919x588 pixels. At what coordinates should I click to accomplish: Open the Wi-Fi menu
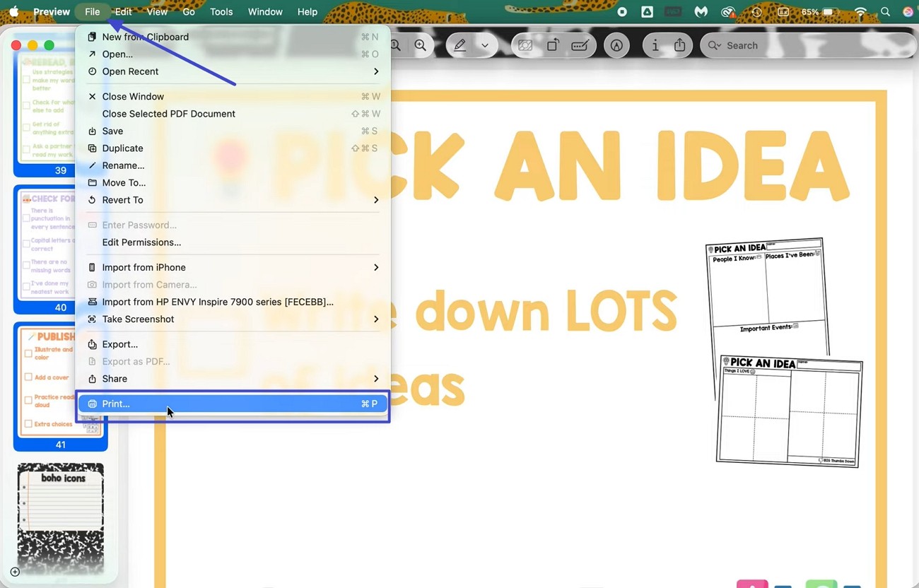click(x=860, y=12)
